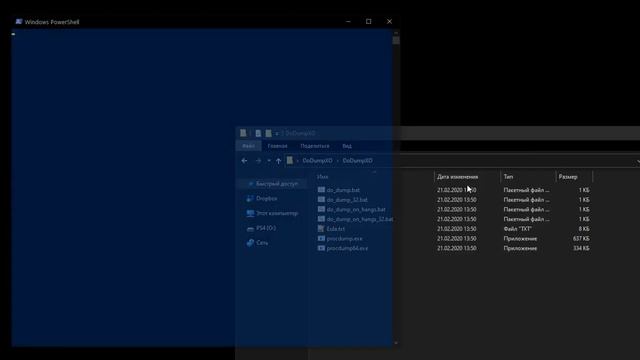The height and width of the screenshot is (360, 640).
Task: Sort files by the Тип column header
Action: coord(508,177)
